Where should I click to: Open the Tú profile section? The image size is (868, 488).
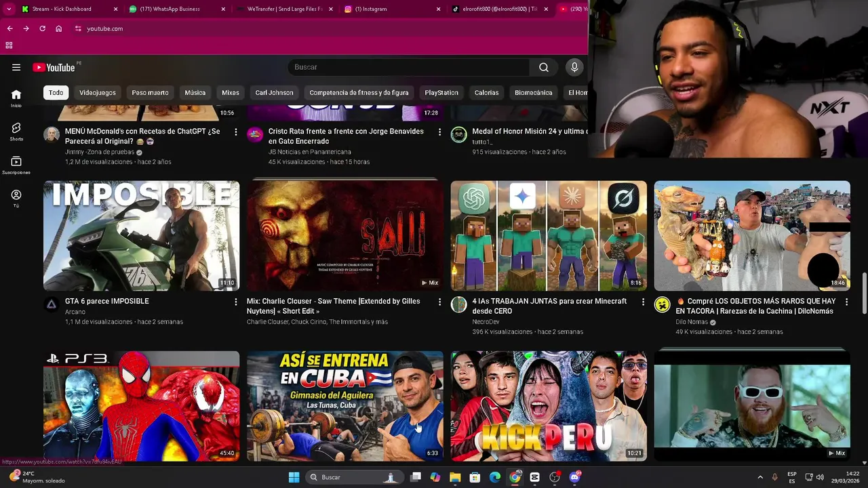pos(16,198)
